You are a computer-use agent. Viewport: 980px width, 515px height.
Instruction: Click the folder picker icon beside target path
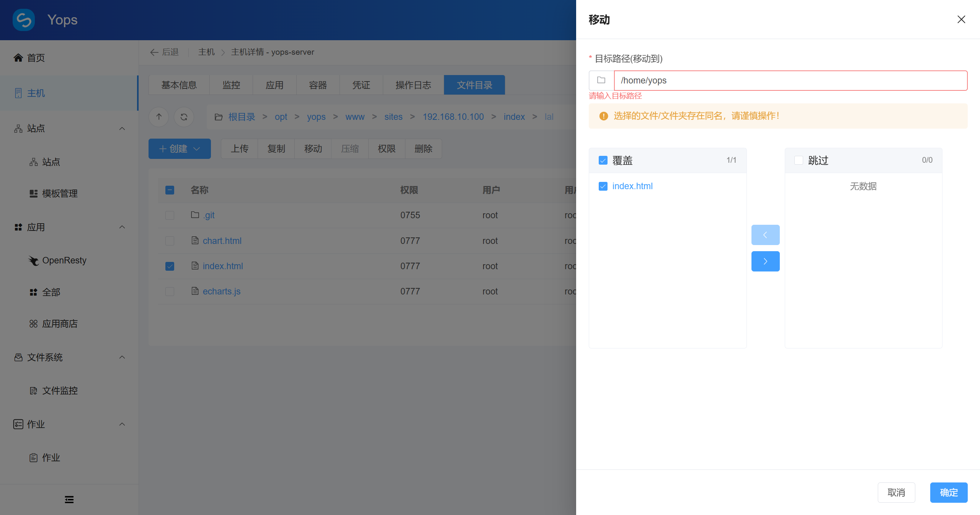click(x=601, y=80)
